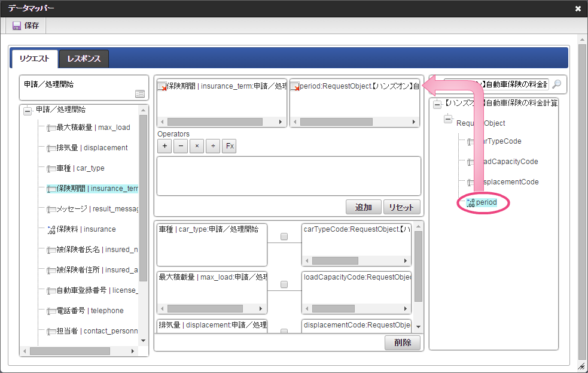Click the operators expression text area
Image resolution: width=588 pixels, height=373 pixels.
pos(289,176)
